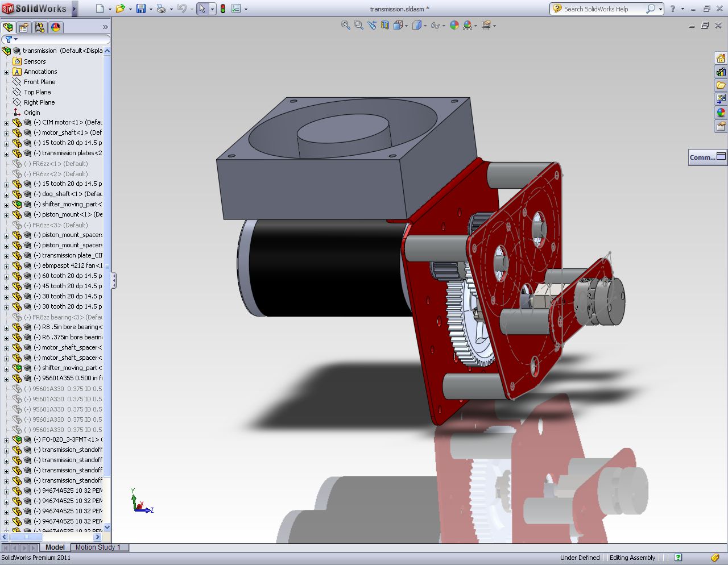Click Zoom to Fit icon
Image resolution: width=728 pixels, height=565 pixels.
tap(345, 25)
